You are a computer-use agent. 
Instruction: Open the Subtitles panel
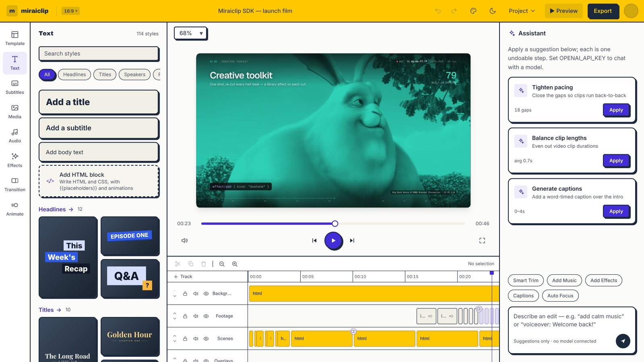[x=15, y=87]
